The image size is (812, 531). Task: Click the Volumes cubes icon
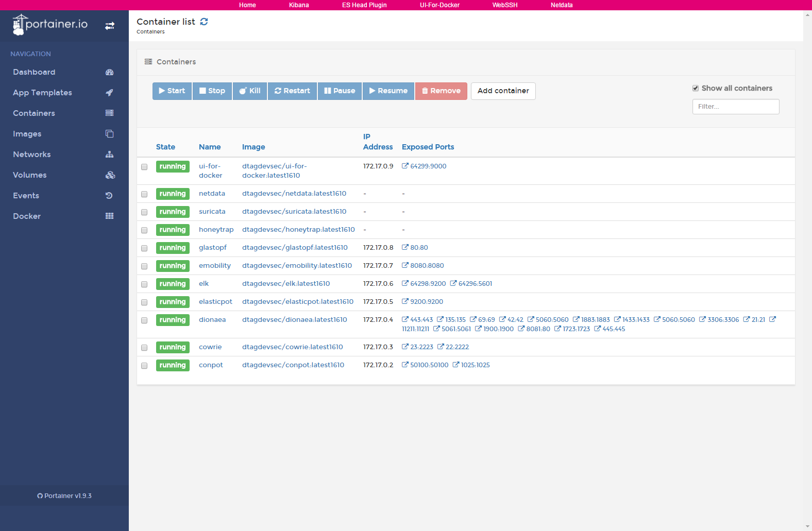pyautogui.click(x=110, y=175)
